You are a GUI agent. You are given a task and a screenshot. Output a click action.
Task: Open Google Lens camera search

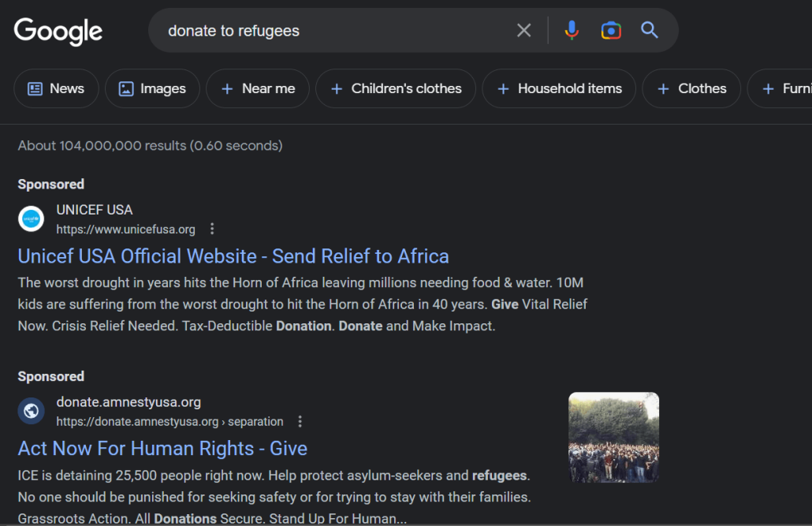pyautogui.click(x=611, y=31)
